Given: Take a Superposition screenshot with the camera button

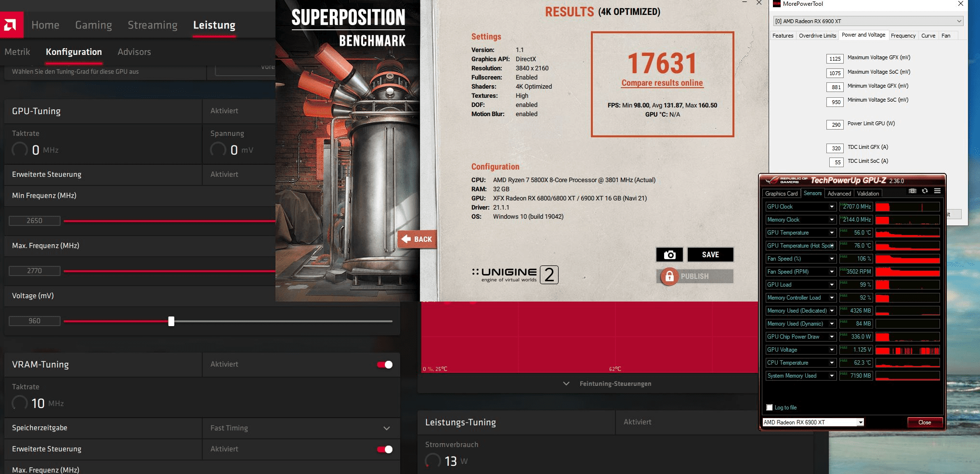Looking at the screenshot, I should click(669, 255).
